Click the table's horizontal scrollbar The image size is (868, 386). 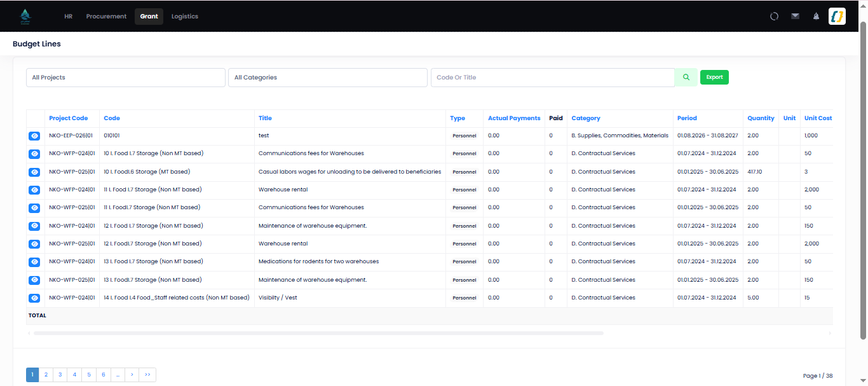tap(318, 333)
